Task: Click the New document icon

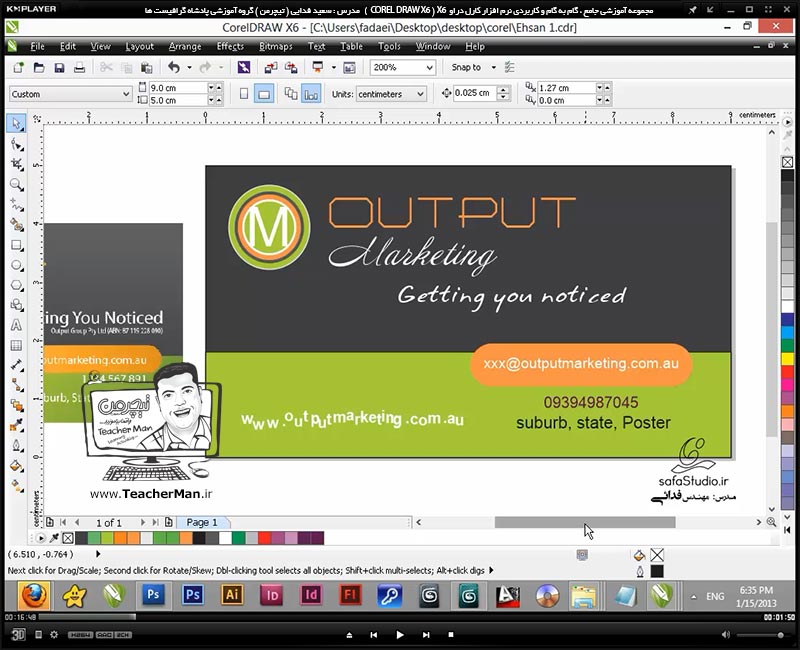Action: click(18, 67)
